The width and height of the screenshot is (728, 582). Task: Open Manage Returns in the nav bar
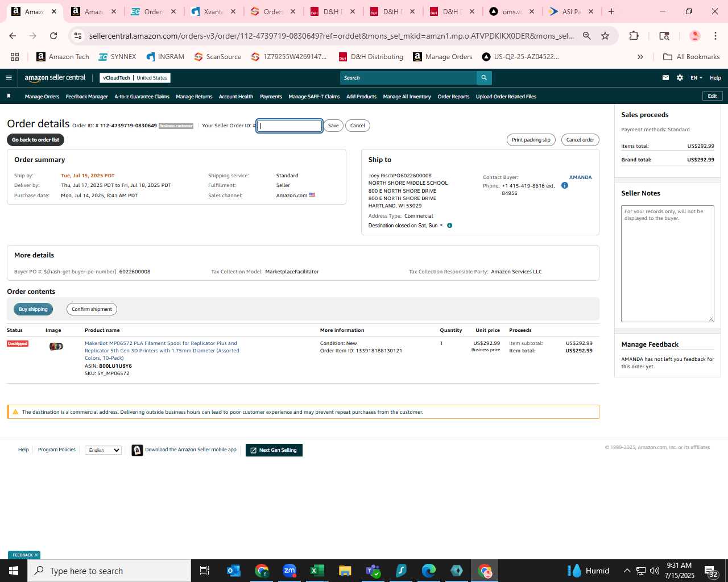[194, 97]
